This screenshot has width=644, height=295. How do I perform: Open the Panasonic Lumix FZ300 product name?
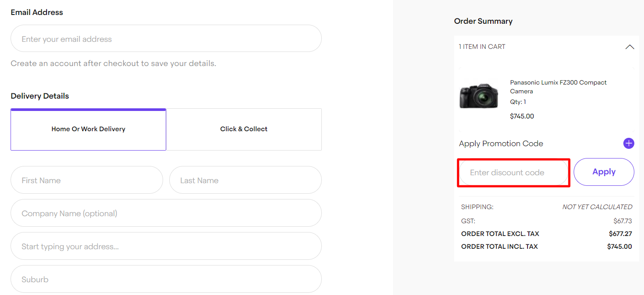pyautogui.click(x=558, y=87)
